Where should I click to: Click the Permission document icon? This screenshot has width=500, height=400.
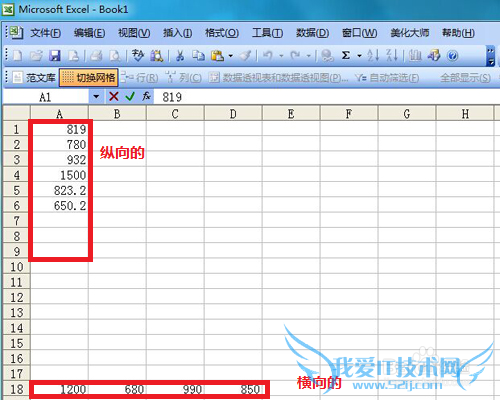coord(73,55)
